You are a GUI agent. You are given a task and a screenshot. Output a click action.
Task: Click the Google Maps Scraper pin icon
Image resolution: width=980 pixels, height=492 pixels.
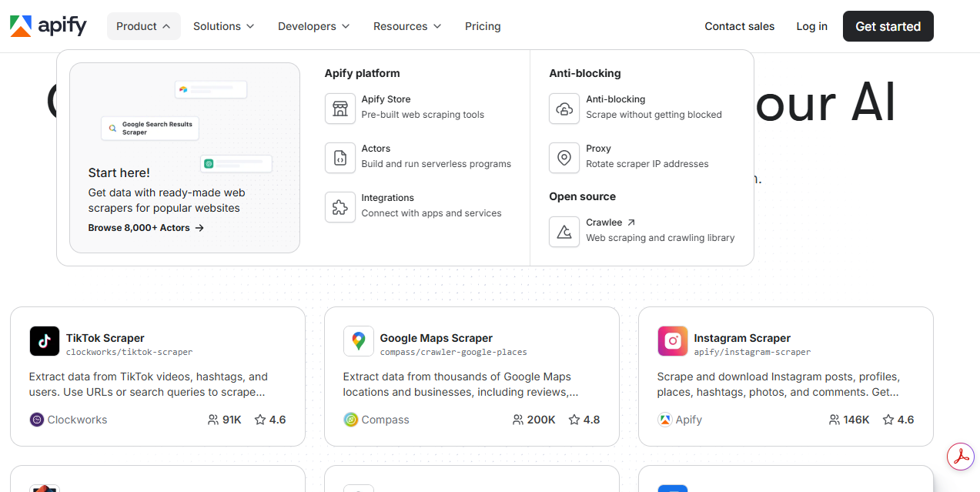[x=358, y=341]
